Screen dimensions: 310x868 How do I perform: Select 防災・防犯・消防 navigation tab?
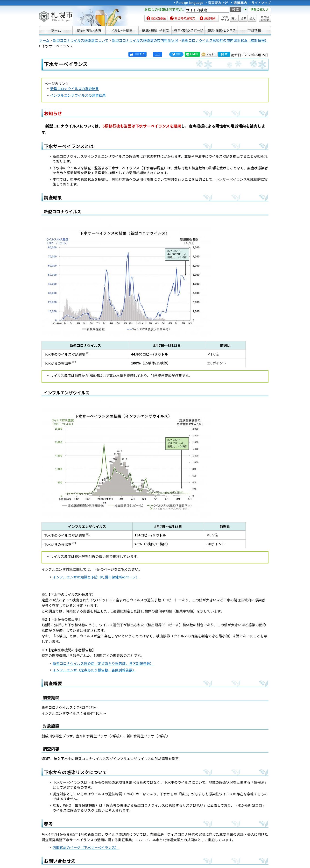(89, 30)
